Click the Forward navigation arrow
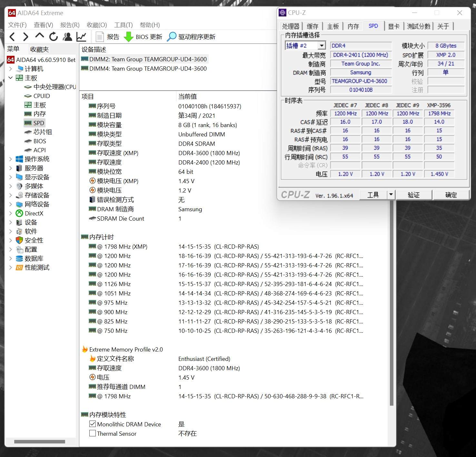Viewport: 476px width, 457px height. point(26,37)
